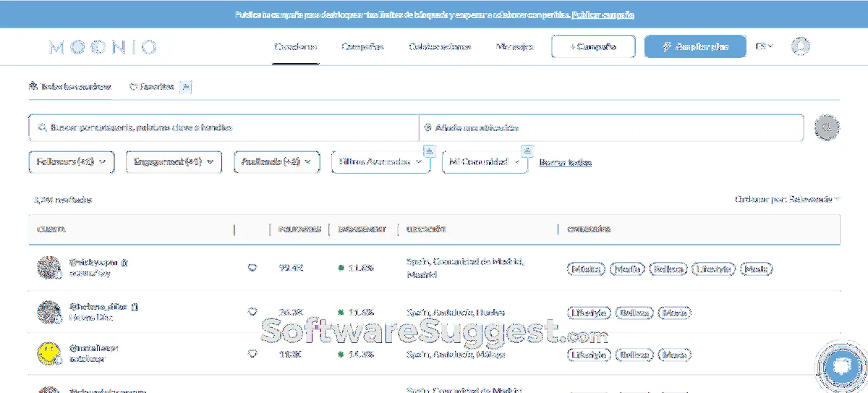Switch to the Campañas tab
Viewport: 868px width, 393px height.
click(362, 47)
